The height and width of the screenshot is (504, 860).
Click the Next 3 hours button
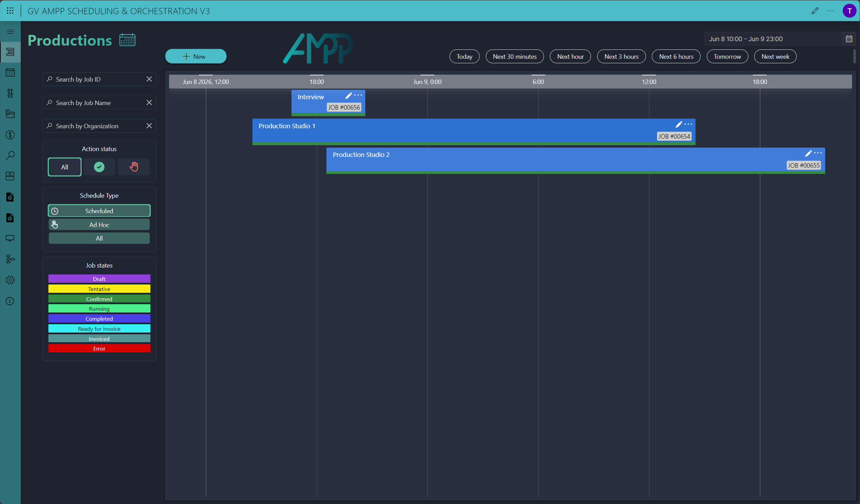[x=621, y=56]
